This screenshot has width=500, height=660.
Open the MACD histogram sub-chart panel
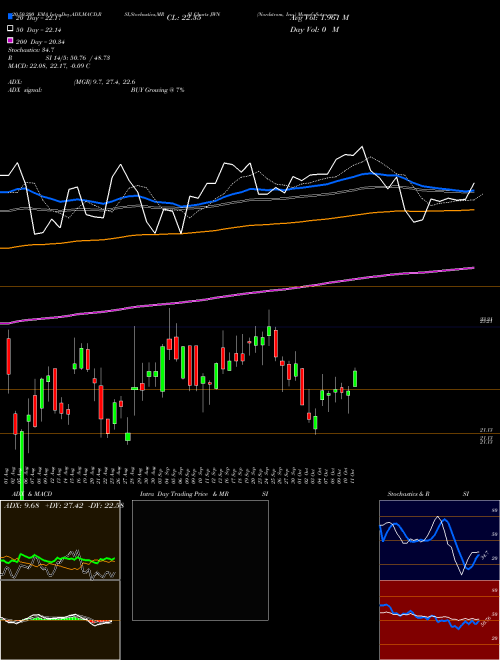tap(60, 620)
